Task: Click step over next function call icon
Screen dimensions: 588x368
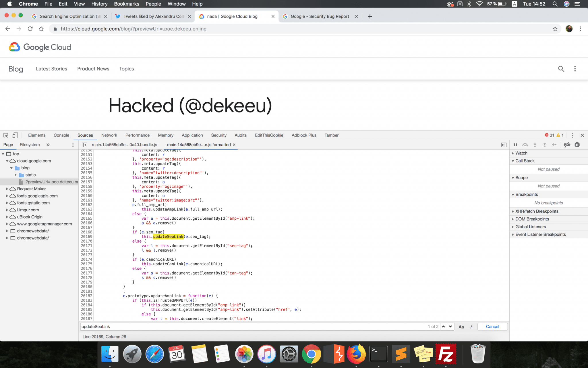Action: click(525, 145)
